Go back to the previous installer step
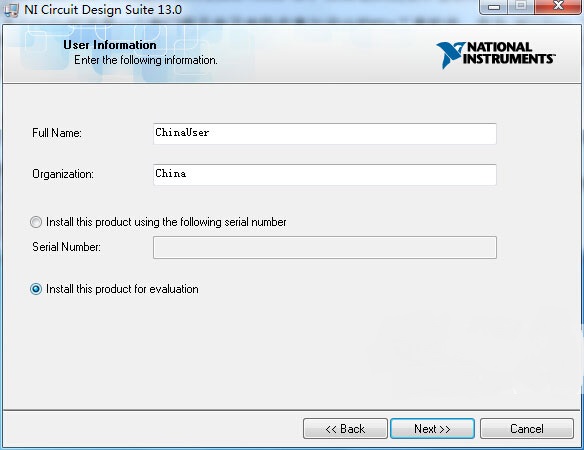Image resolution: width=584 pixels, height=450 pixels. pyautogui.click(x=345, y=429)
